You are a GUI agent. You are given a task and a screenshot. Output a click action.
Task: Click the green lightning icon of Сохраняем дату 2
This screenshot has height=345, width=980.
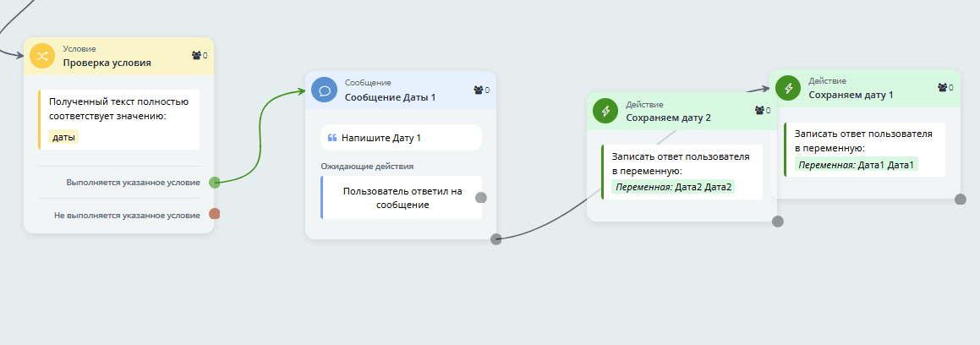(605, 111)
